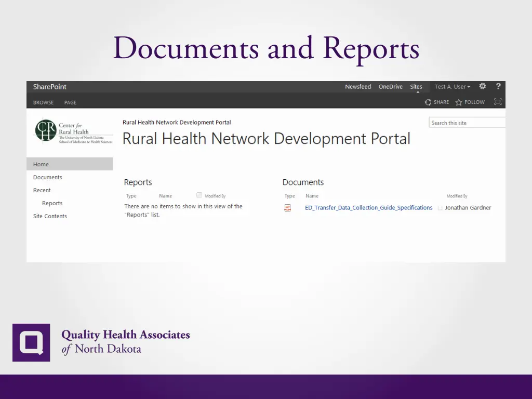Screen dimensions: 532x399
Task: Click the Quality Health Associates logo square
Action: click(x=31, y=342)
